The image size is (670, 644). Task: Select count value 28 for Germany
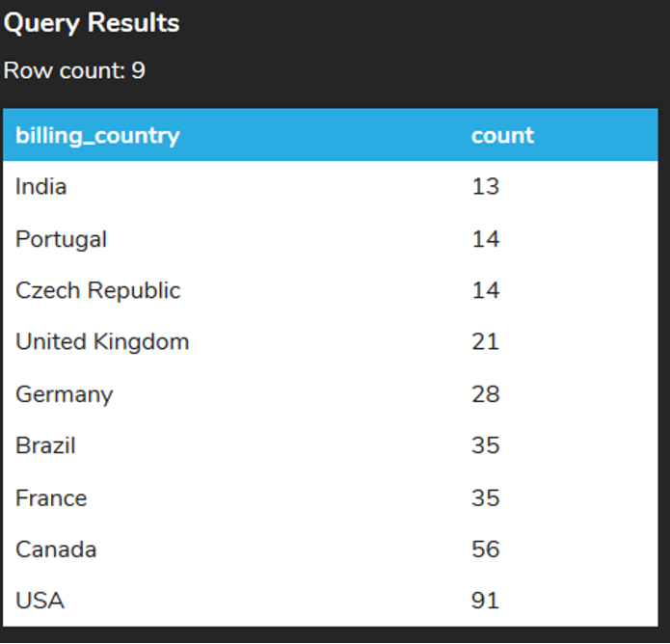[485, 394]
